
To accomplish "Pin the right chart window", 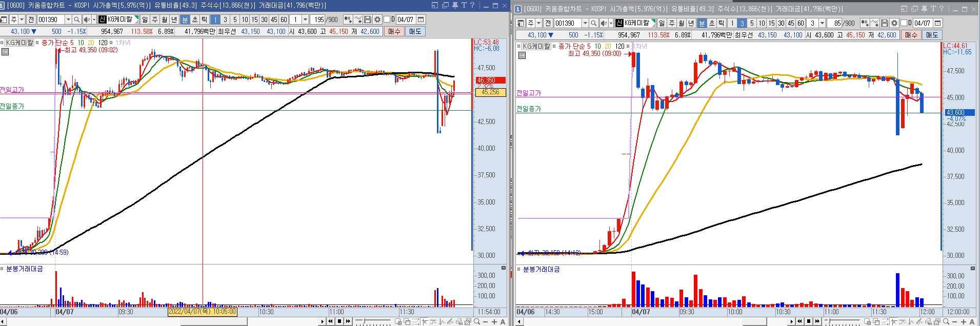I will click(924, 9).
